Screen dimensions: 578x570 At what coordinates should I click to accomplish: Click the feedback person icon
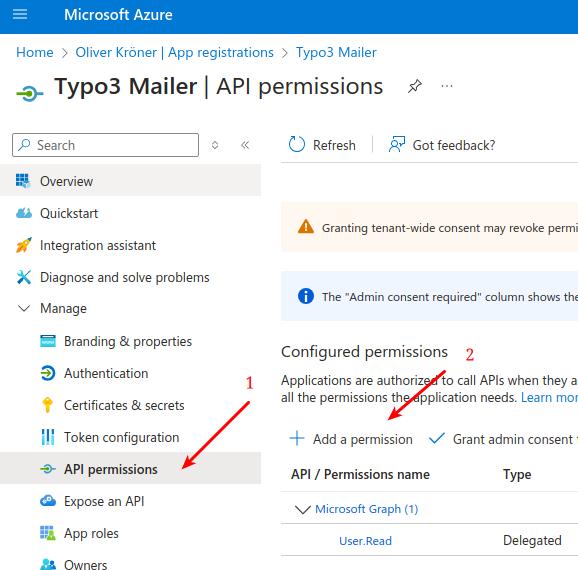coord(397,145)
